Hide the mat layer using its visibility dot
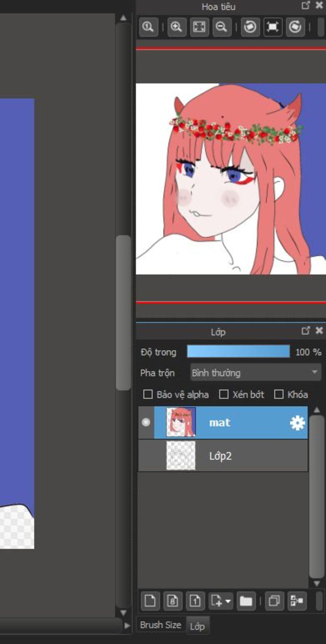 [x=146, y=422]
